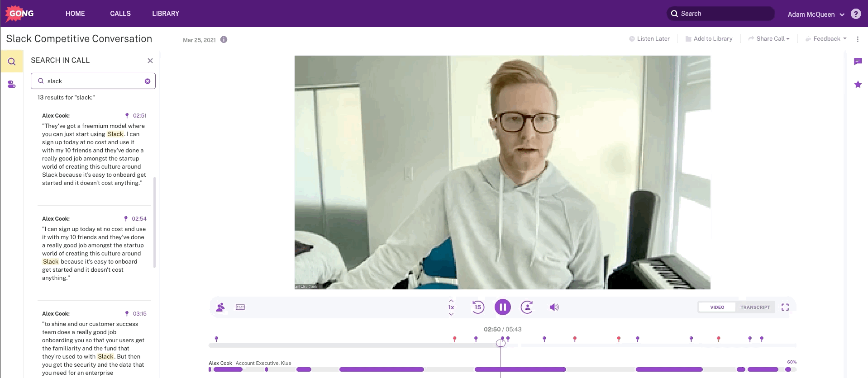Open the comments icon on right sidebar
Image resolution: width=868 pixels, height=378 pixels.
tap(858, 61)
